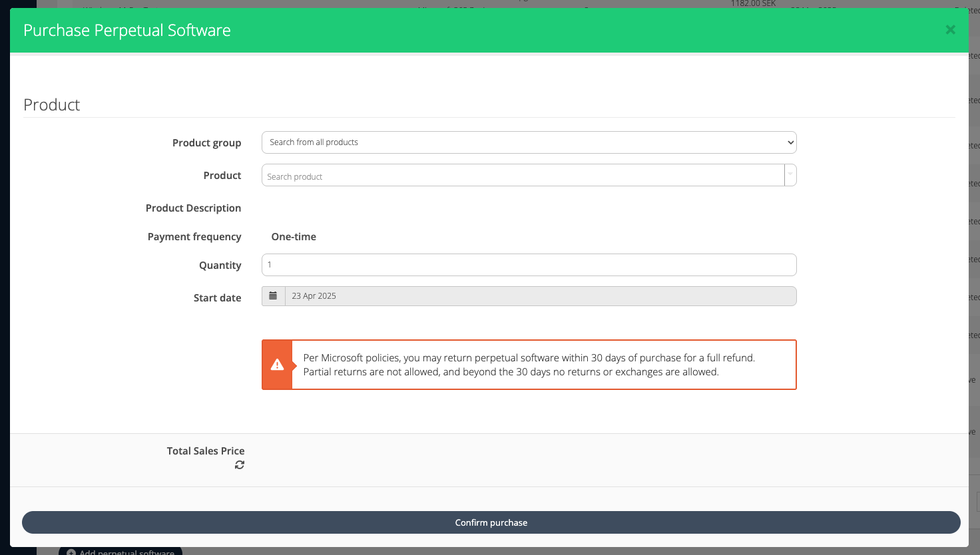Screen dimensions: 980x555
Task: Select the One-time payment frequency text
Action: pyautogui.click(x=294, y=237)
